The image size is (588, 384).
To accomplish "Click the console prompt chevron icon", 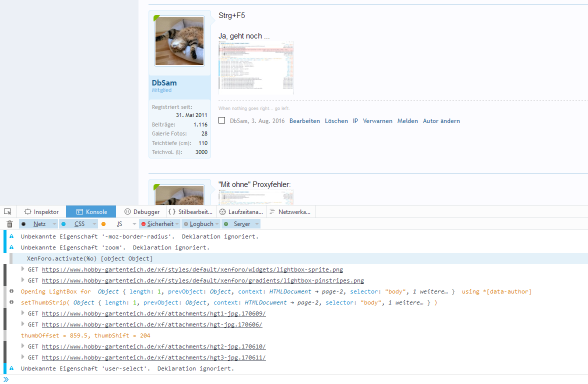I will 6,379.
